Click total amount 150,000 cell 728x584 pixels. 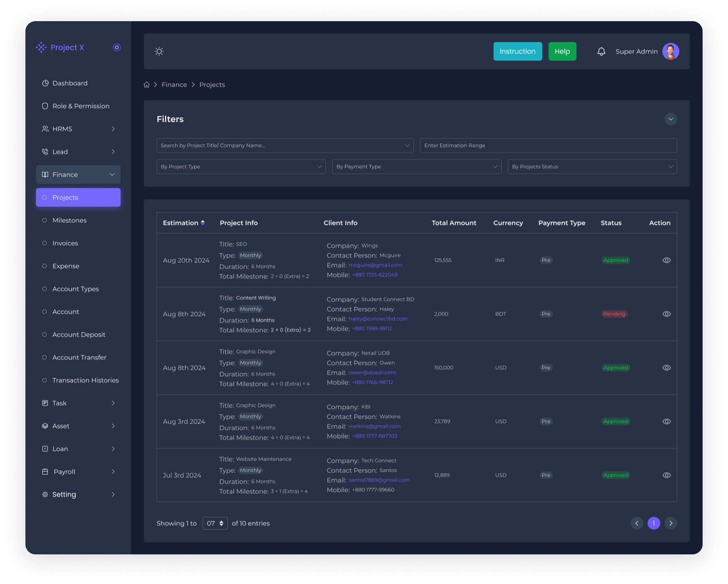coord(444,368)
